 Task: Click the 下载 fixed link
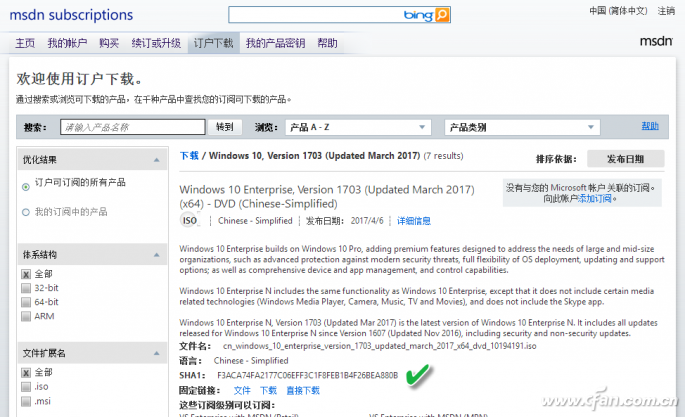(268, 390)
